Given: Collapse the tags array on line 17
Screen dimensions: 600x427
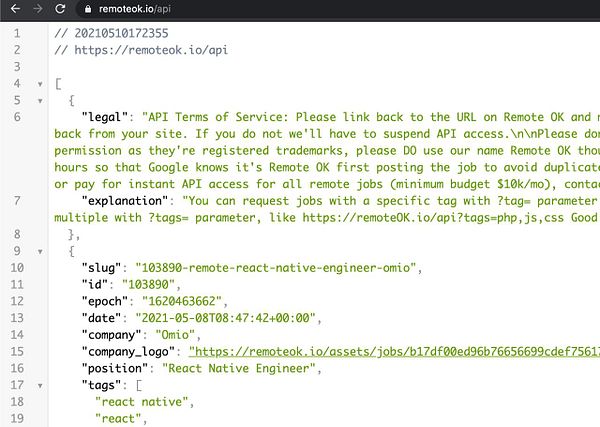Looking at the screenshot, I should (x=40, y=386).
